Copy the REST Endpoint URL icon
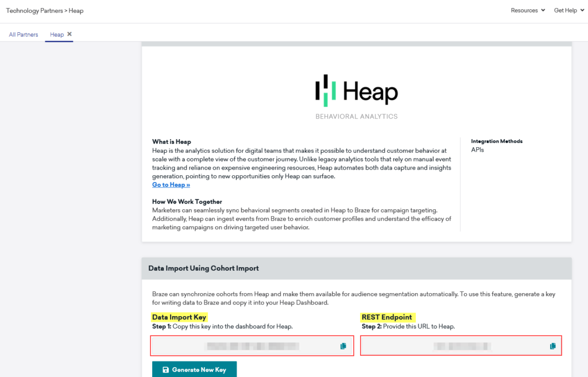 coord(552,346)
